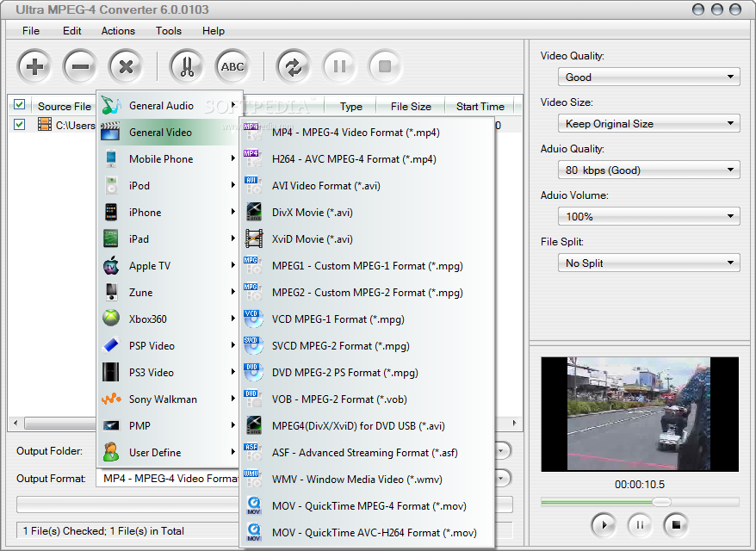Click the VCD disc icon
This screenshot has width=756, height=551.
point(253,319)
